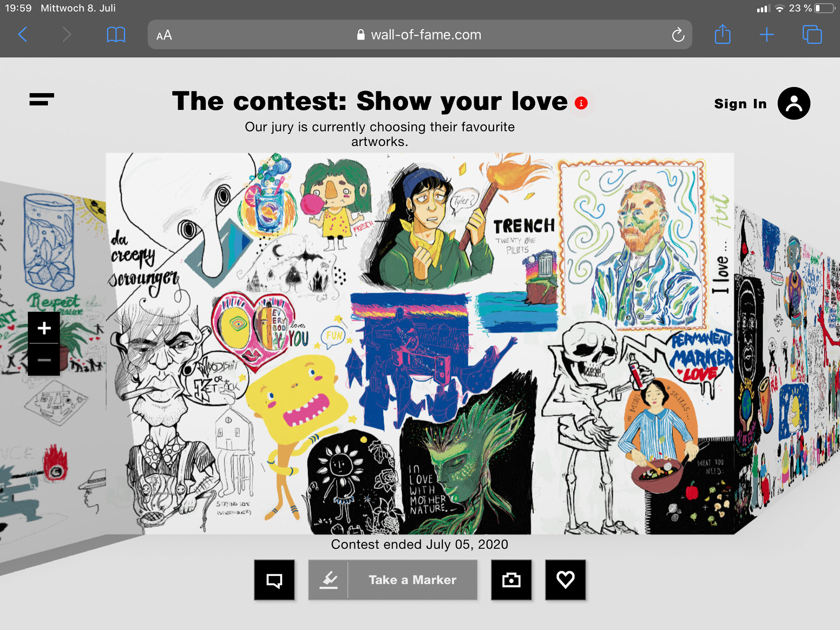Click the red info icon beside contest title
The width and height of the screenshot is (840, 630).
click(581, 103)
